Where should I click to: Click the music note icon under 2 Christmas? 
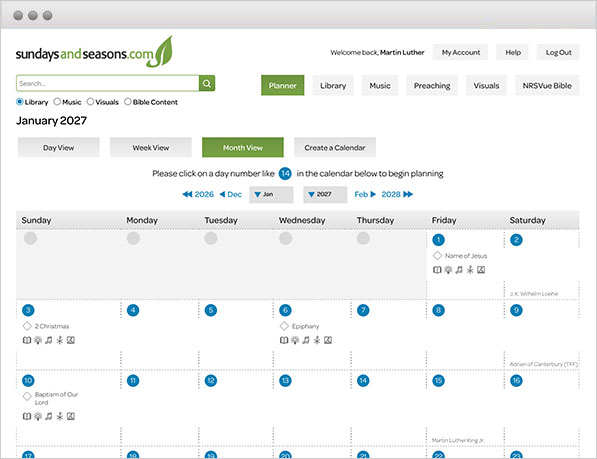pos(49,340)
